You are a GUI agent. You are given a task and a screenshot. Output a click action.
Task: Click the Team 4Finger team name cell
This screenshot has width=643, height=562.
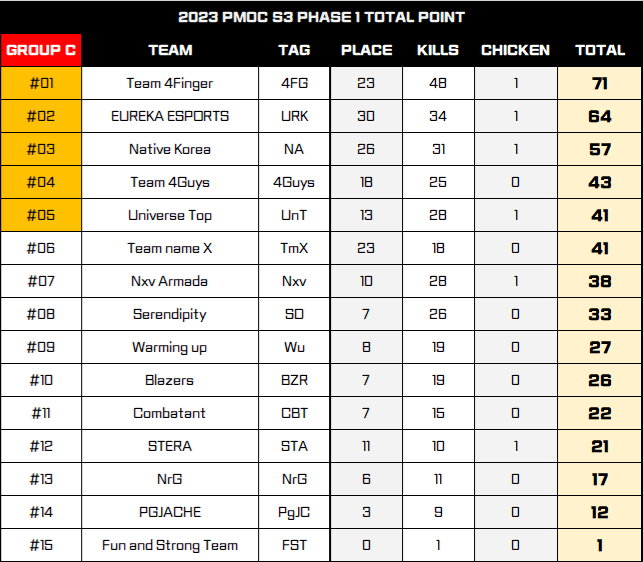coord(170,84)
